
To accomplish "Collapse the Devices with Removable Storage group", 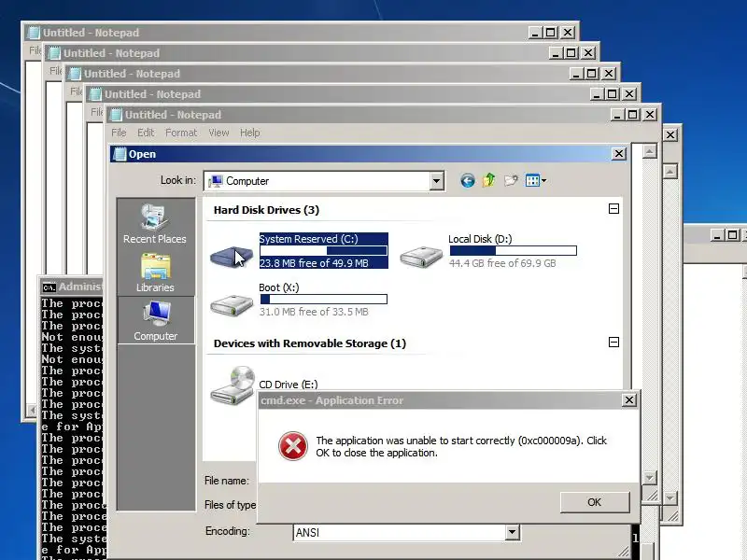I will pyautogui.click(x=613, y=342).
